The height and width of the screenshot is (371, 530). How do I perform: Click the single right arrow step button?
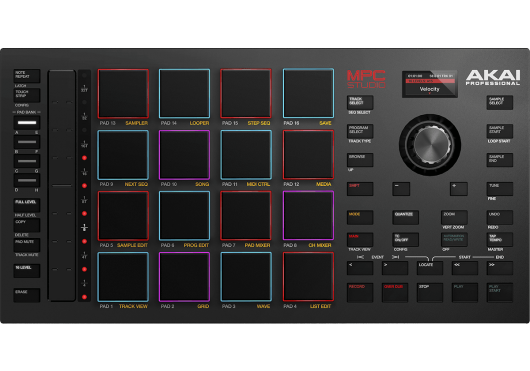pos(395,268)
